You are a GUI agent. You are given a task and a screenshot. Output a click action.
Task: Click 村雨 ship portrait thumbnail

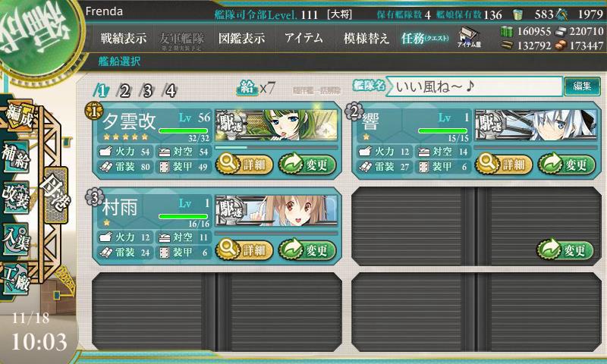[276, 210]
